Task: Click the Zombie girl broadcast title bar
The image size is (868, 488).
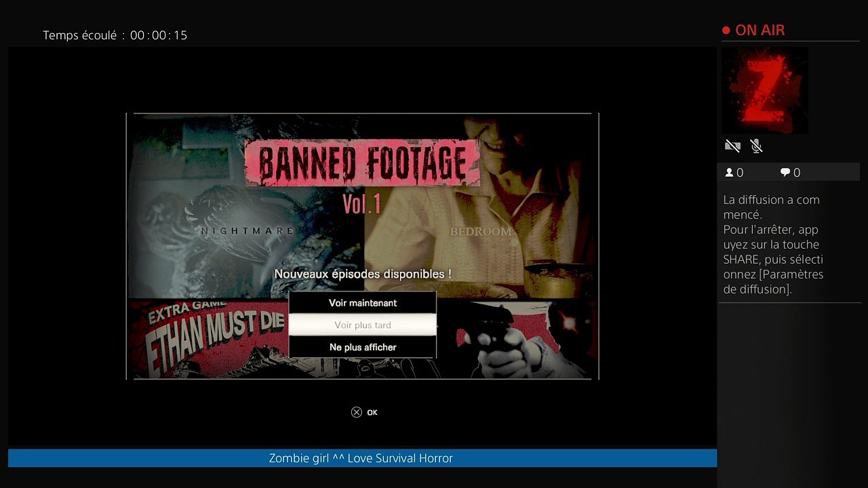Action: (362, 458)
